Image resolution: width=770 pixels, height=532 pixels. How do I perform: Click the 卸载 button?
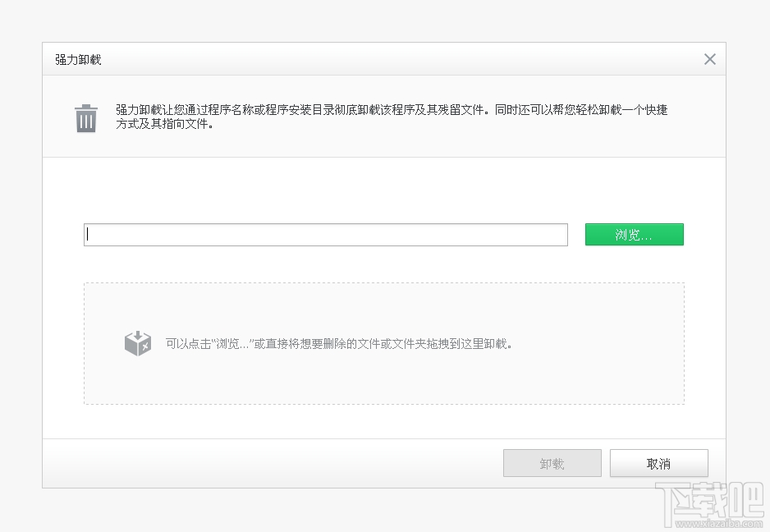(552, 462)
